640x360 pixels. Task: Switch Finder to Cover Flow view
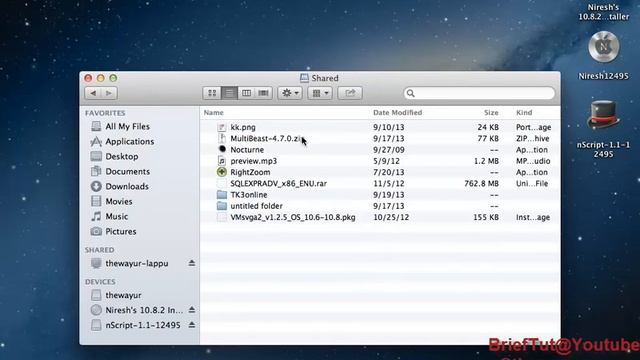[x=263, y=93]
